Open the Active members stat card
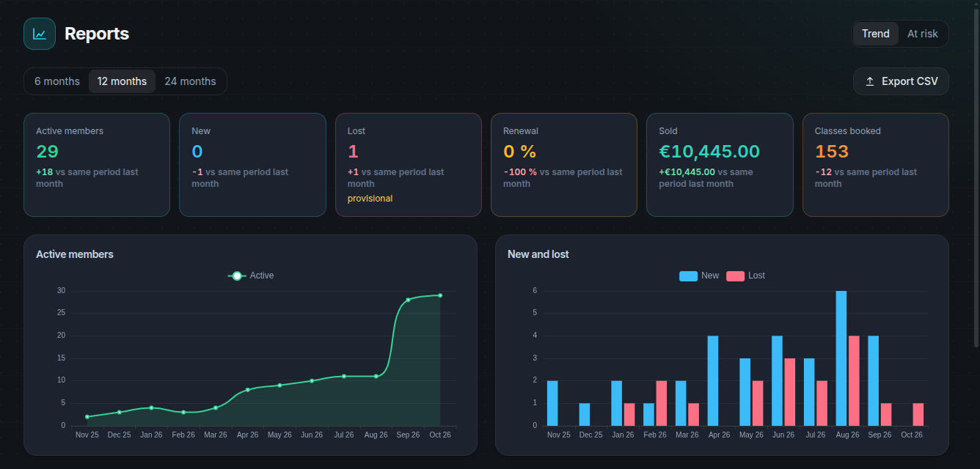 pyautogui.click(x=97, y=165)
